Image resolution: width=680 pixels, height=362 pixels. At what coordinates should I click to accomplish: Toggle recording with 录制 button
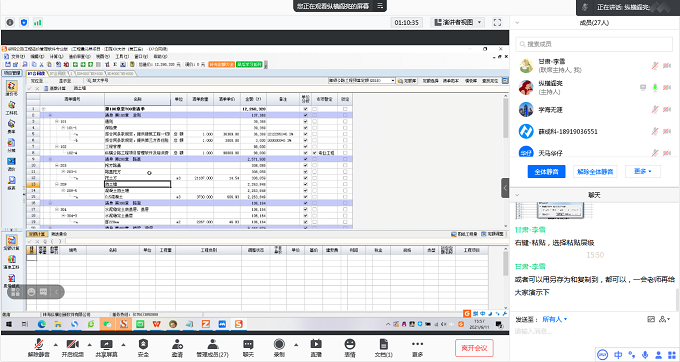click(279, 348)
